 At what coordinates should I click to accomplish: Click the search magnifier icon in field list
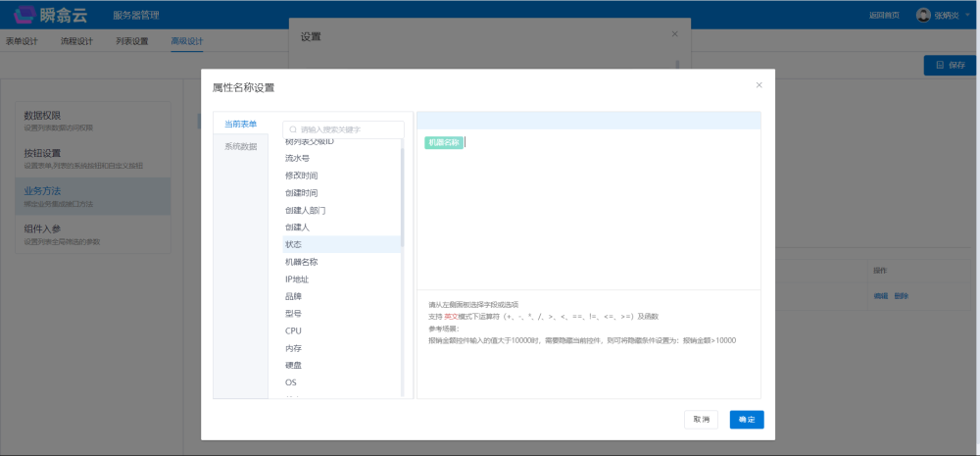click(x=293, y=129)
